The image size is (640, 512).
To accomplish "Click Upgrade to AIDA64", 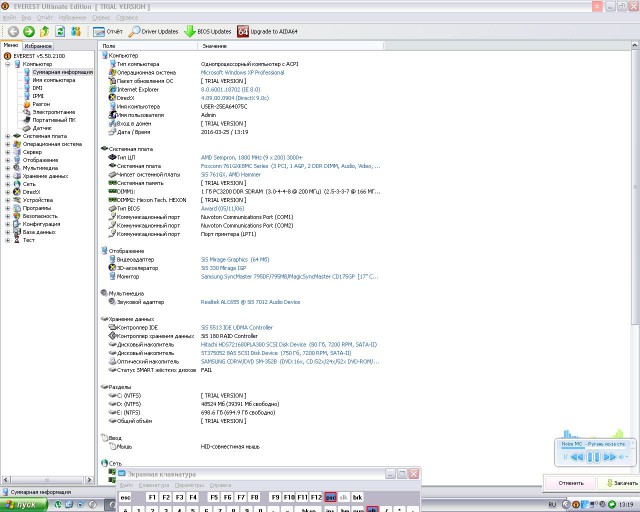I will pos(267,31).
